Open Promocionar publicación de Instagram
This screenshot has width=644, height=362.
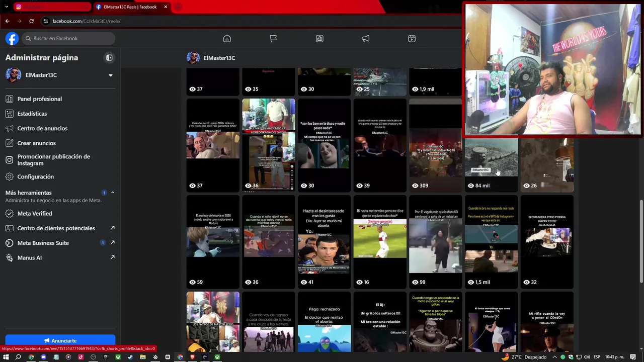coord(60,160)
